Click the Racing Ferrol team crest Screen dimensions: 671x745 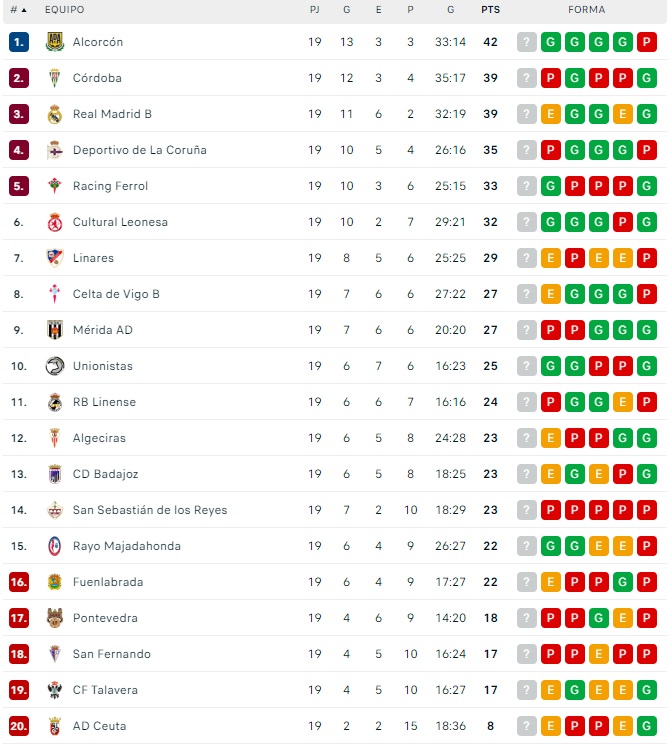pos(55,186)
